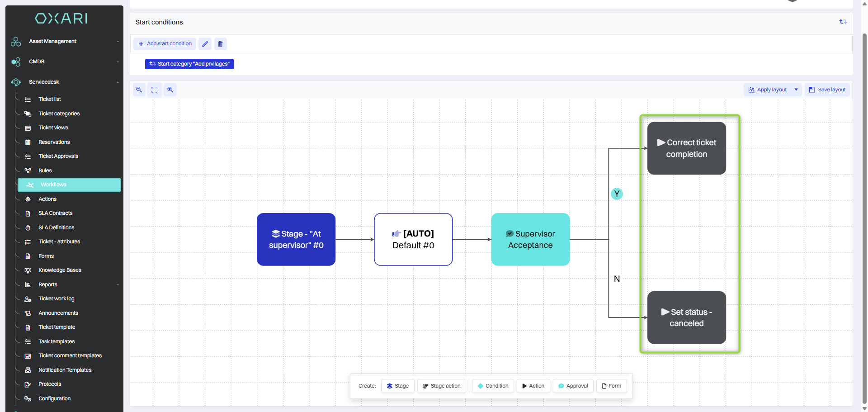Click the trash delete start condition icon
The image size is (868, 412).
[220, 44]
